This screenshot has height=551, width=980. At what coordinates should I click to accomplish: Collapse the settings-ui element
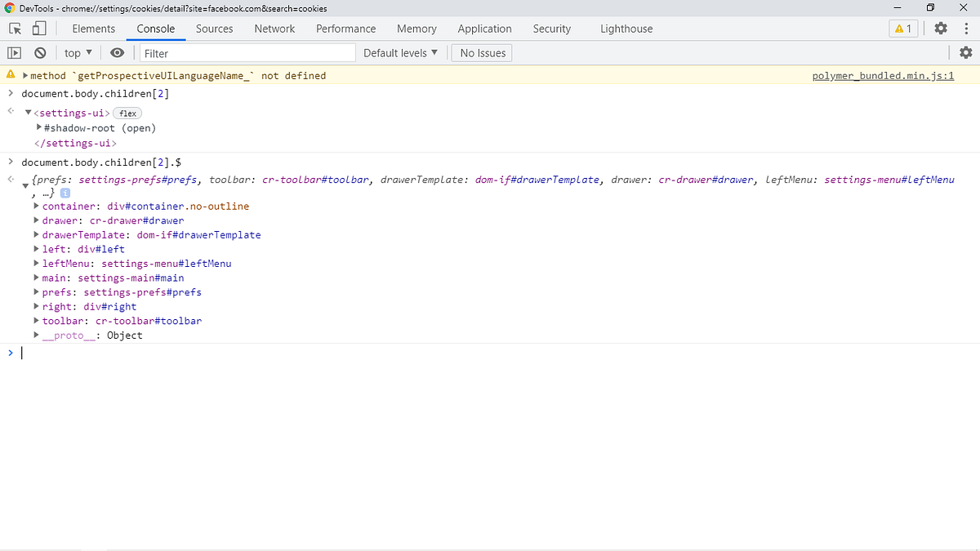pos(28,113)
